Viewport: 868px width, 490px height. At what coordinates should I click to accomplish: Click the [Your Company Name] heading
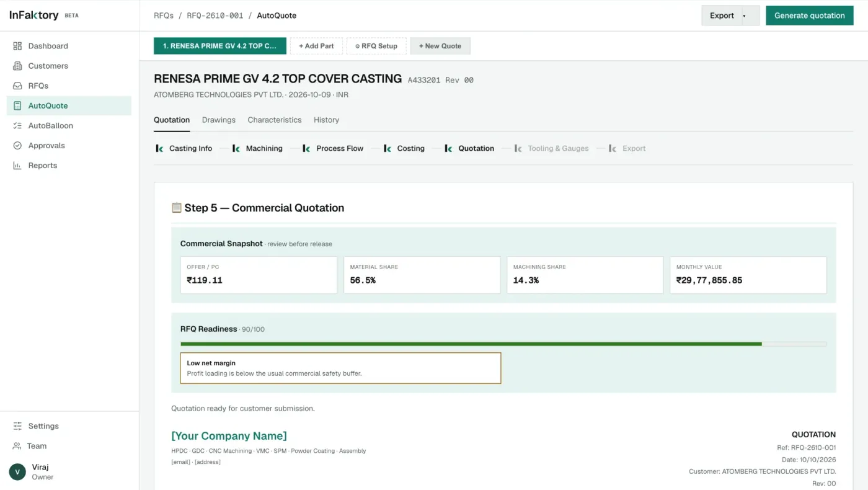[x=229, y=436]
